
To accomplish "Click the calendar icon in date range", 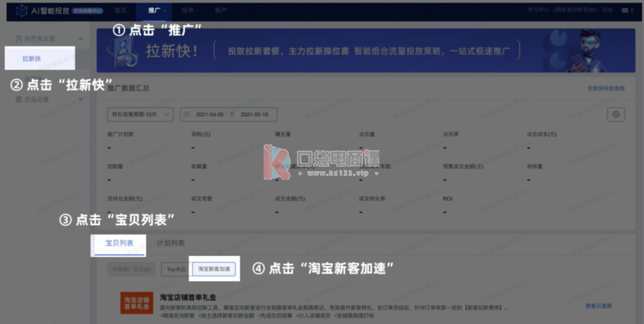I will (x=187, y=115).
